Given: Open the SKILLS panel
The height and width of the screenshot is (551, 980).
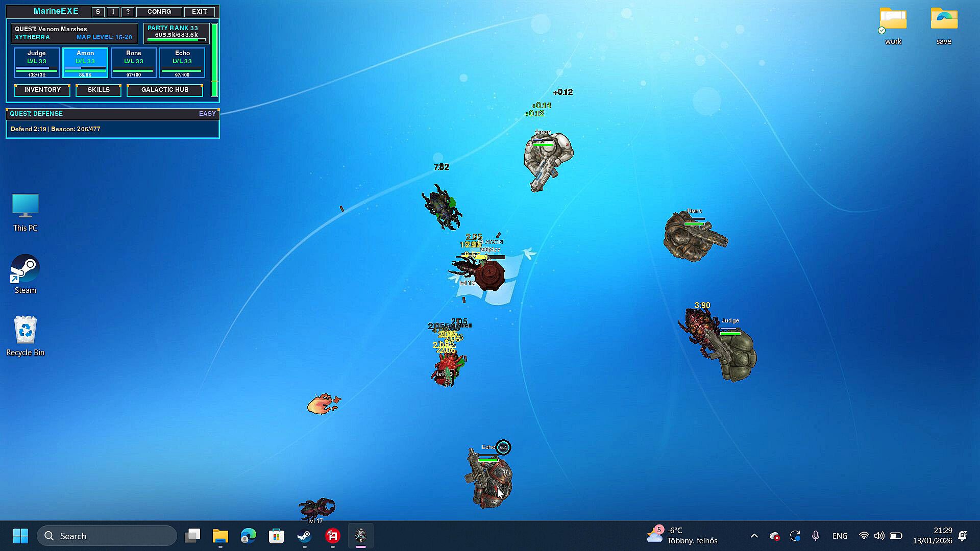Looking at the screenshot, I should point(99,90).
